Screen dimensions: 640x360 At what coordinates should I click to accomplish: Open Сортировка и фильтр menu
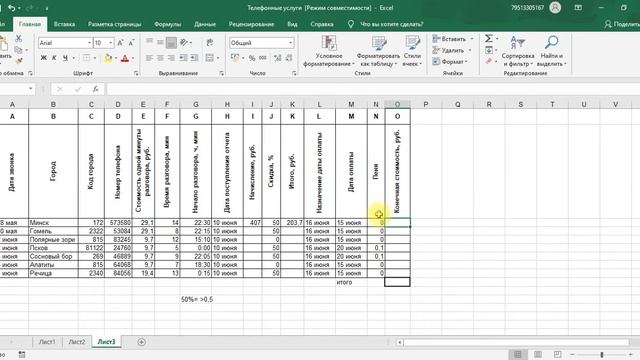(518, 51)
